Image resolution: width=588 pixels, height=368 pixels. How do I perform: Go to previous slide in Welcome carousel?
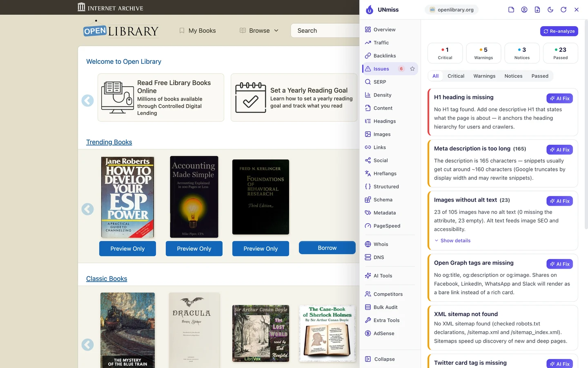pyautogui.click(x=87, y=101)
